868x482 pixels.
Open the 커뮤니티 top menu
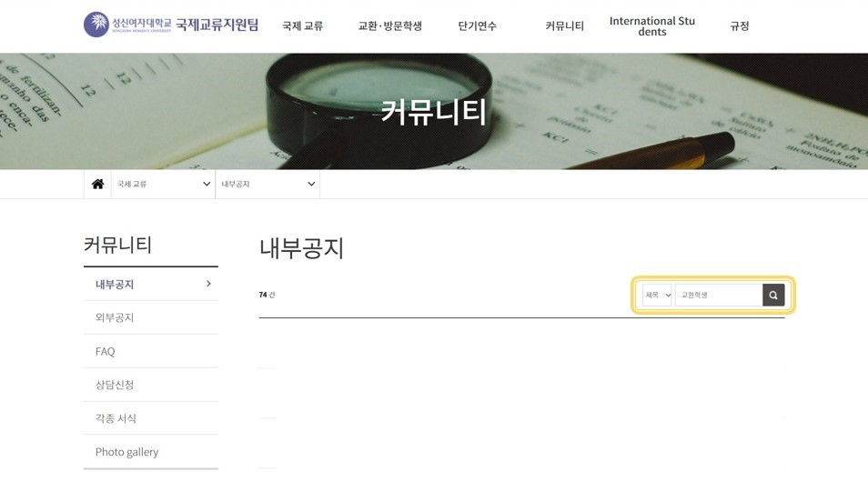coord(565,26)
